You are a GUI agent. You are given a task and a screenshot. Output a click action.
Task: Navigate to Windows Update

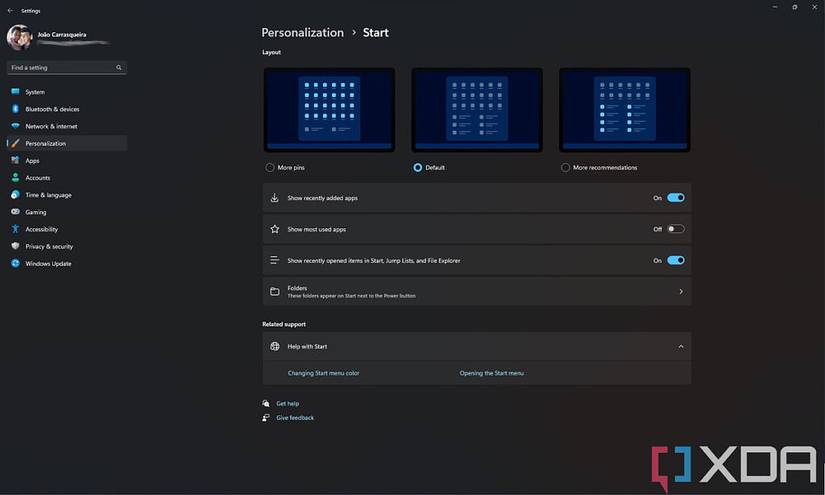point(67,264)
